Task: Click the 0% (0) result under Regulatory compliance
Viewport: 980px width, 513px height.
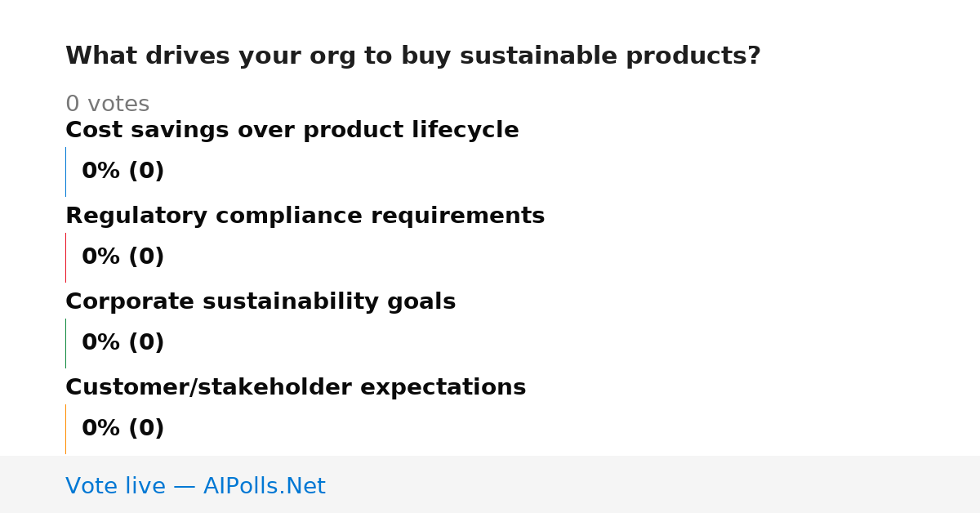Action: coord(123,257)
